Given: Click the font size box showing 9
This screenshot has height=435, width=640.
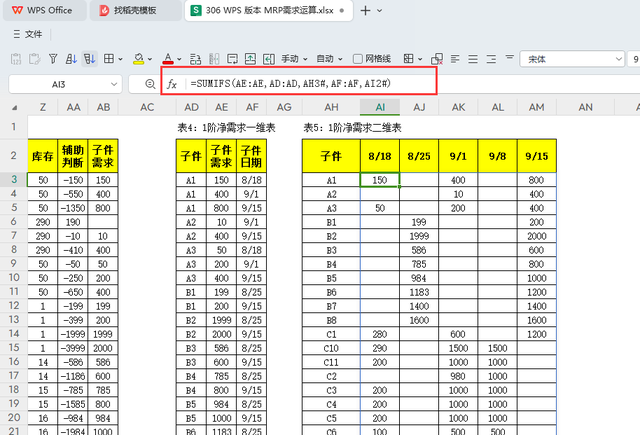Looking at the screenshot, I should [634, 59].
